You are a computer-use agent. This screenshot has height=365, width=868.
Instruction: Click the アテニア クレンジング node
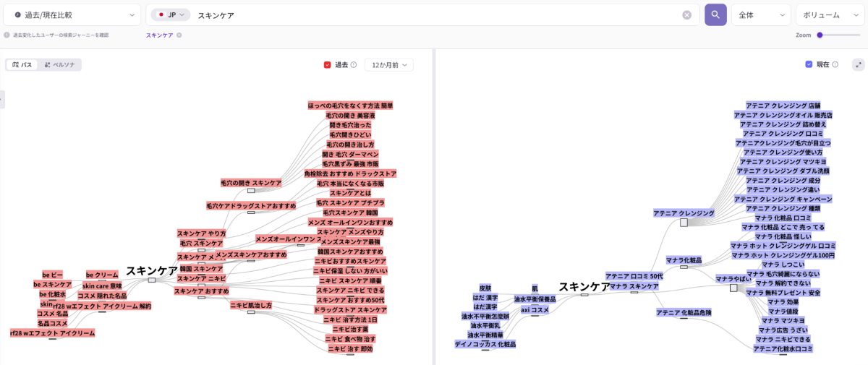(684, 214)
